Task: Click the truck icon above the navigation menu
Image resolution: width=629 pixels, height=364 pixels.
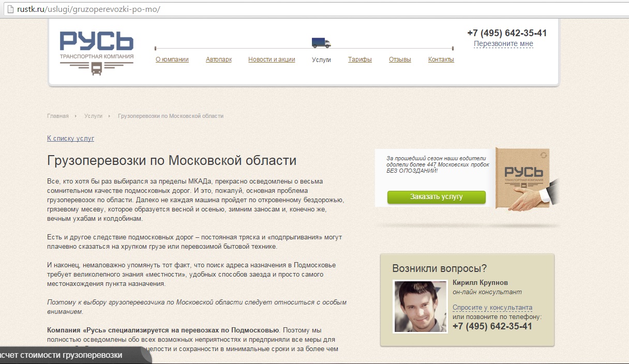Action: pyautogui.click(x=322, y=43)
